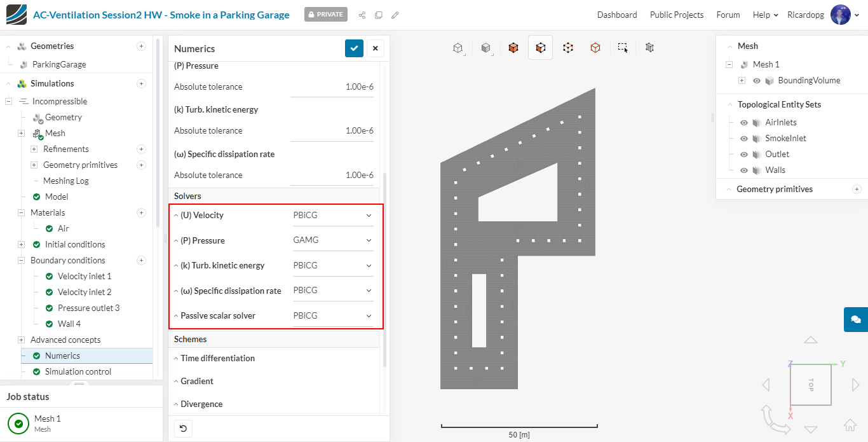Expand the Time differentiation section
This screenshot has height=442, width=868.
[217, 358]
